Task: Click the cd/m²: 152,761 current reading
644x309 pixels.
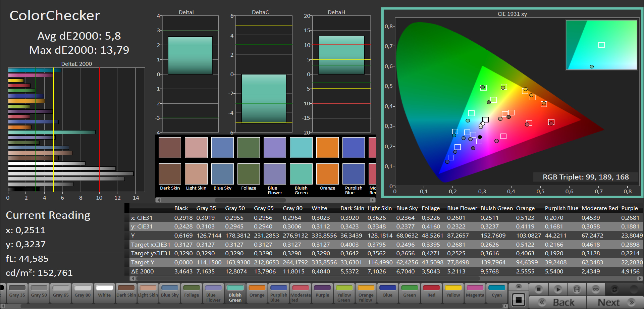Action: coord(39,272)
